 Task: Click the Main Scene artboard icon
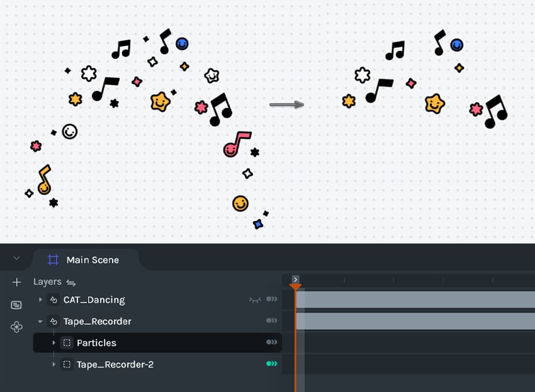53,260
